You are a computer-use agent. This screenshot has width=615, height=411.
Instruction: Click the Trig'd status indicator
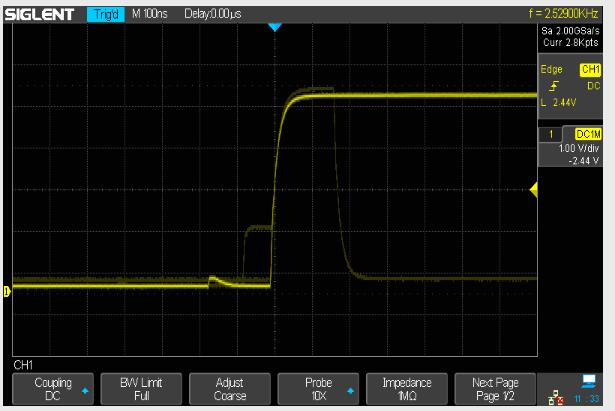(x=106, y=15)
